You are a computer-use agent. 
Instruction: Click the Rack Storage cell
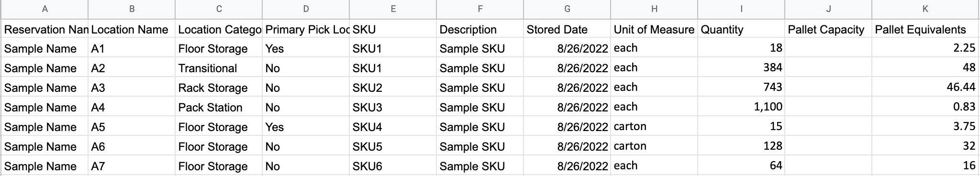coord(219,88)
